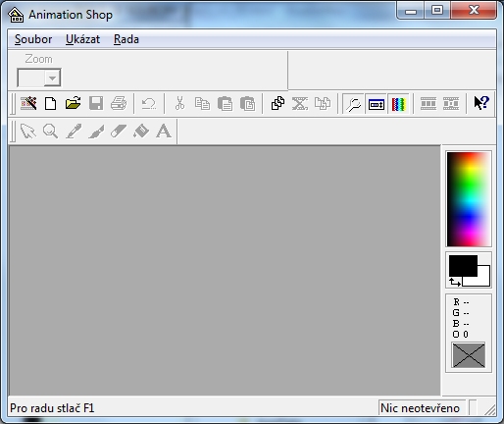Select the Dropper tool
Image resolution: width=504 pixels, height=424 pixels.
pyautogui.click(x=74, y=132)
